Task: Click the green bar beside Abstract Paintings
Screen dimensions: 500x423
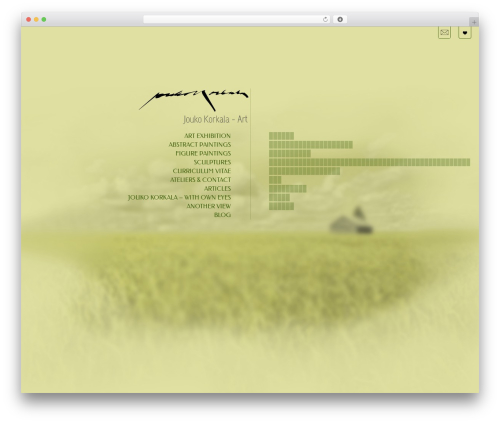Action: pos(311,145)
